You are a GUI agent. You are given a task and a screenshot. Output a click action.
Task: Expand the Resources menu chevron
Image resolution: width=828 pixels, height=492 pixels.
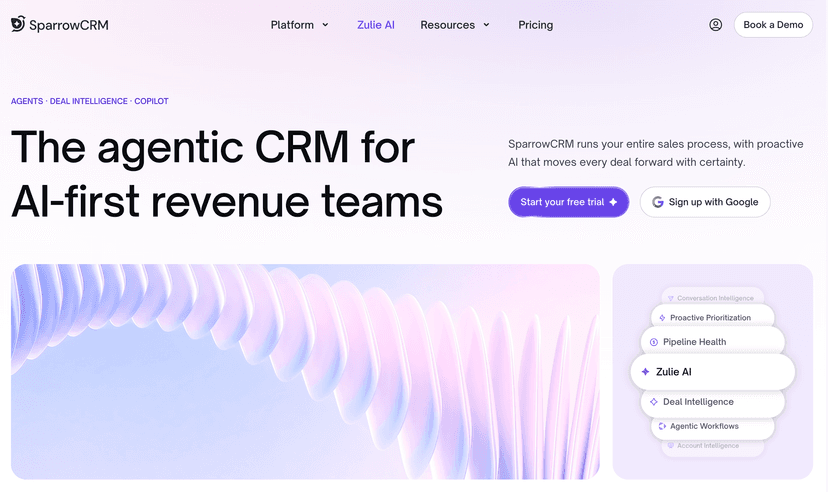pos(486,25)
